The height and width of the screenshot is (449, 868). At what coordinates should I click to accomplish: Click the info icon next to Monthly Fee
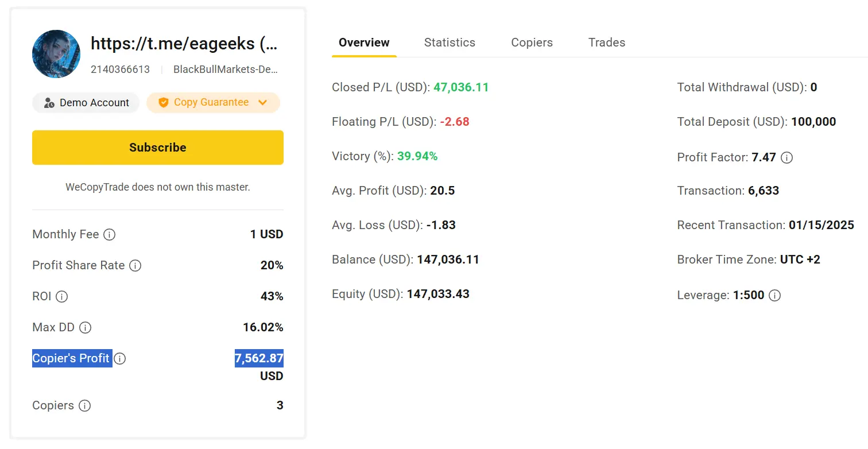109,235
